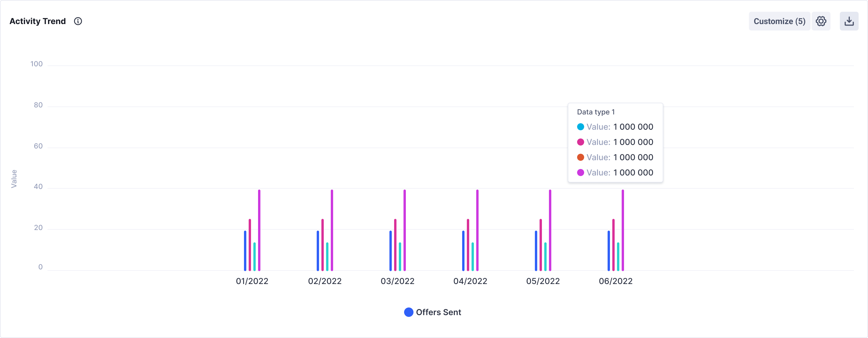868x338 pixels.
Task: Click the cyan dot in tooltip
Action: point(580,127)
